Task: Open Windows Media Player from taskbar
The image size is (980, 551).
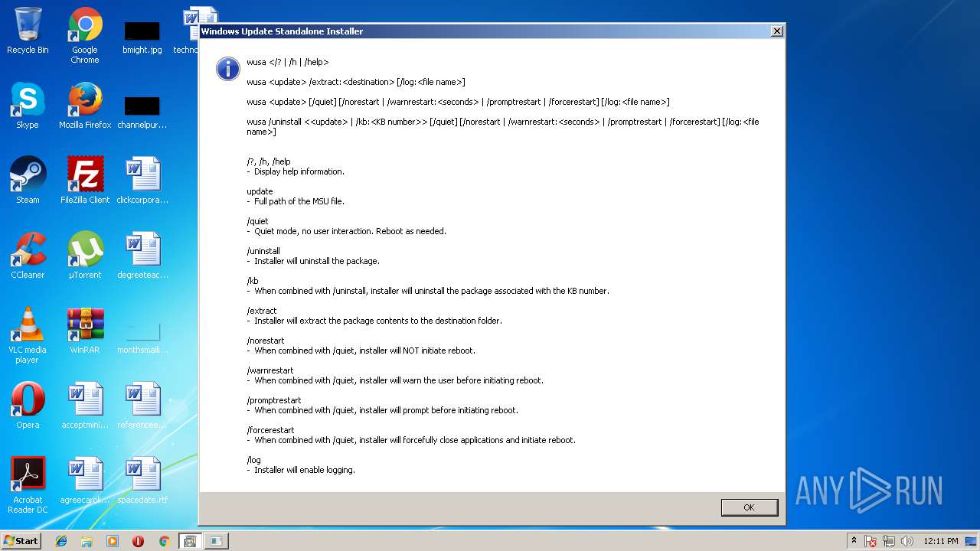Action: [113, 541]
